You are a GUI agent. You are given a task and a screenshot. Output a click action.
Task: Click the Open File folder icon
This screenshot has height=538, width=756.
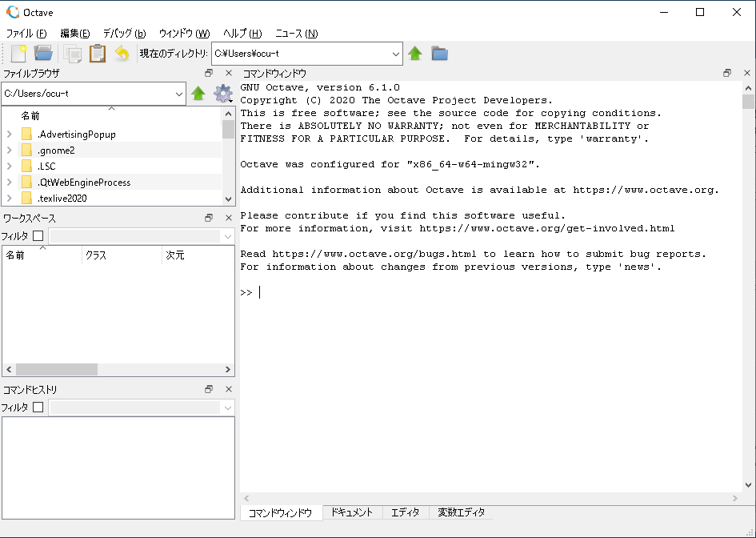pos(43,54)
